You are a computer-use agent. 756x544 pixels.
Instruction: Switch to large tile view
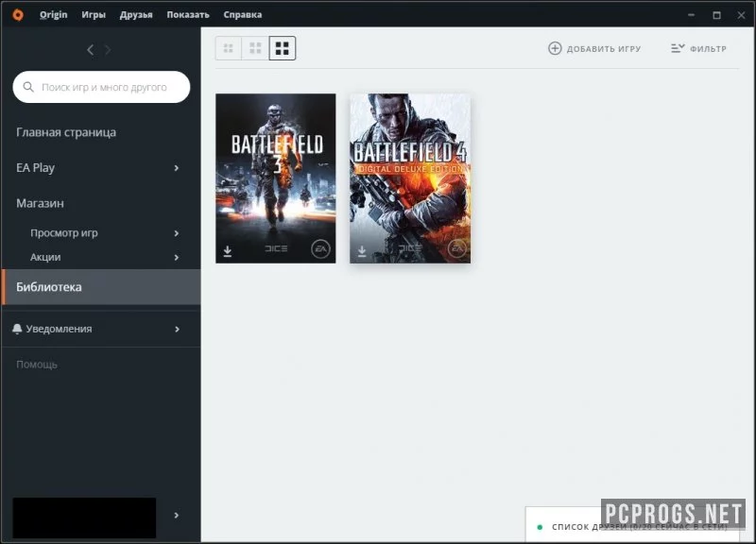[x=282, y=48]
